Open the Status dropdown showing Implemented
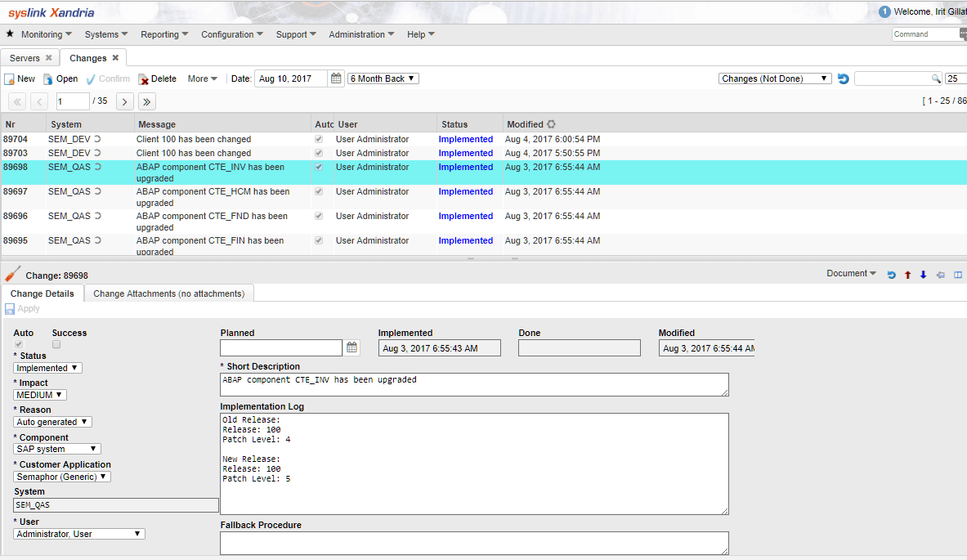The image size is (967, 560). [x=48, y=368]
